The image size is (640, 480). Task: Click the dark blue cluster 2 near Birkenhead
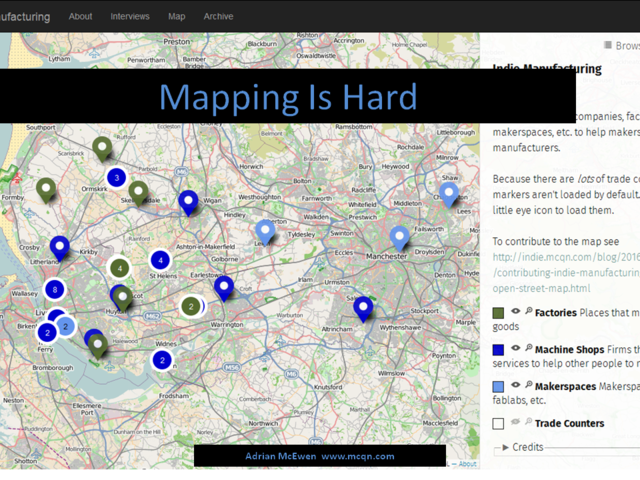click(47, 332)
